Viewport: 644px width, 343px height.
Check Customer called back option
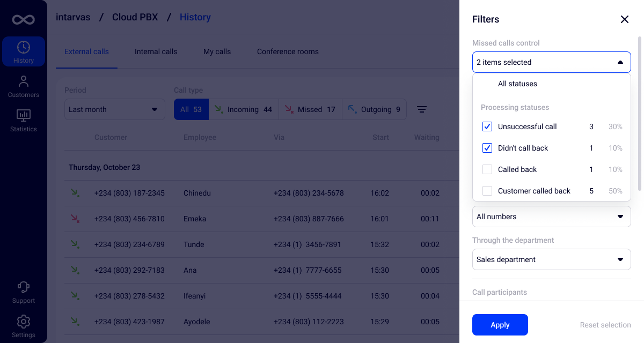pos(487,191)
